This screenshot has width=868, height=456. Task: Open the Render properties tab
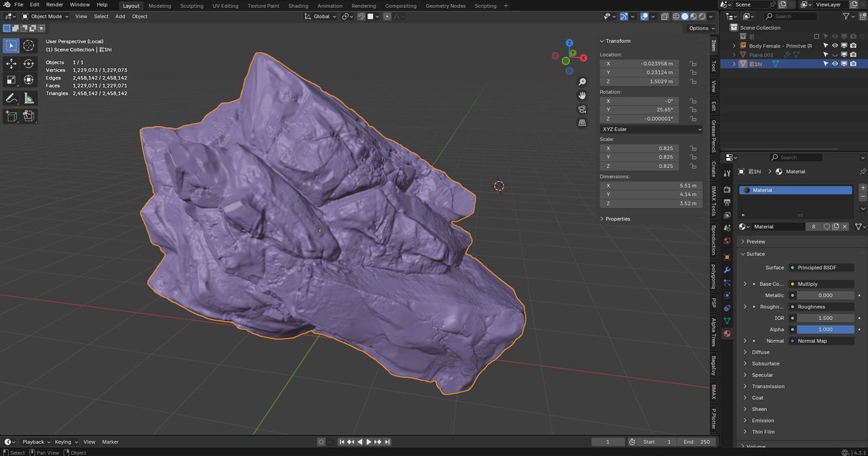(727, 190)
